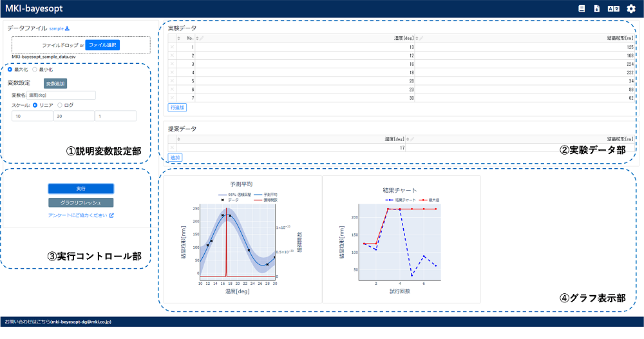Select the 最大化 radio button
The height and width of the screenshot is (339, 644).
(x=10, y=70)
